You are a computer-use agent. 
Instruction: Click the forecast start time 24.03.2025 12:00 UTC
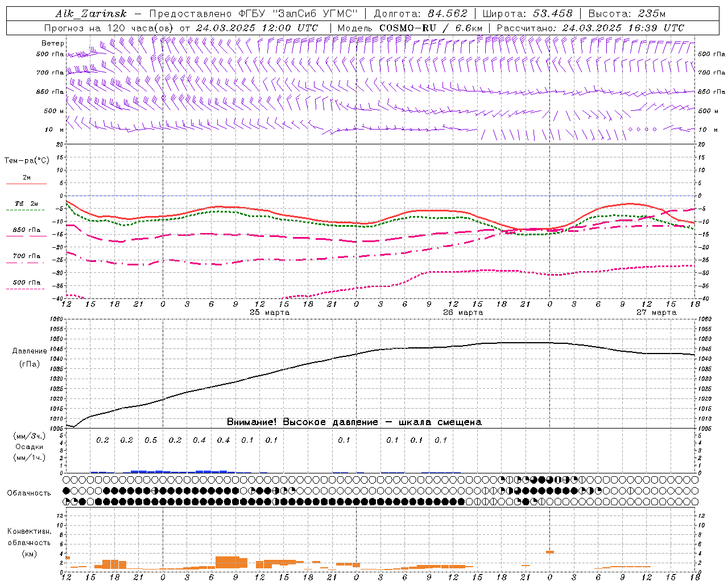(257, 27)
